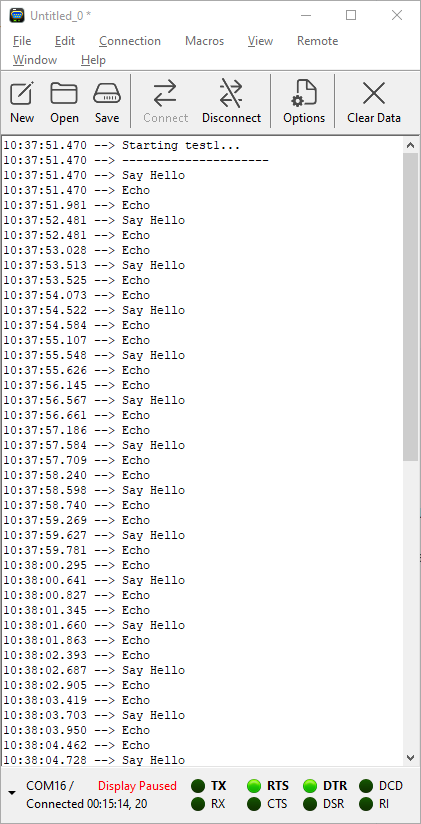Image resolution: width=421 pixels, height=824 pixels.
Task: Open a file with the Open icon
Action: [x=64, y=95]
